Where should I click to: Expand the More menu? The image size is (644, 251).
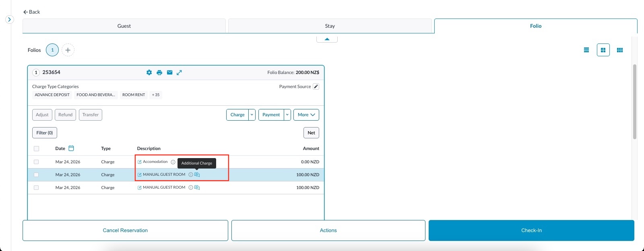click(306, 115)
